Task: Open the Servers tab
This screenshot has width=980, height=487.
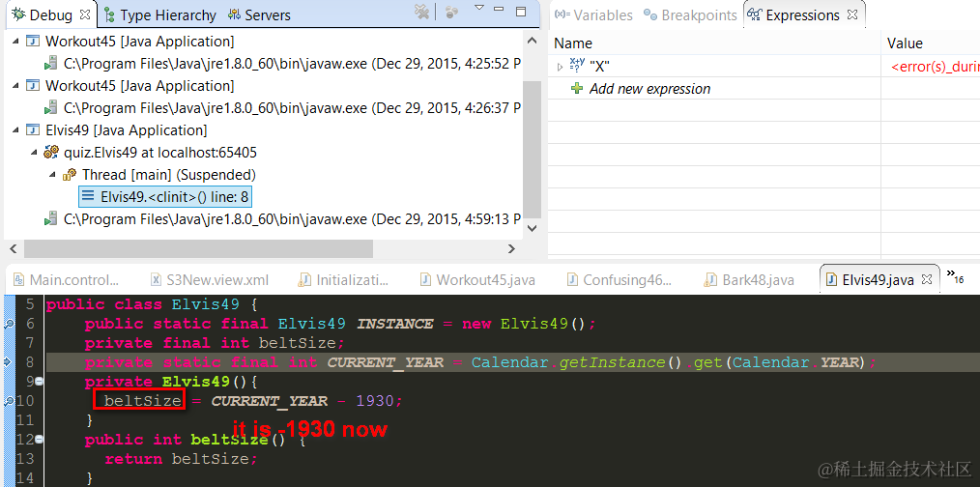Action: (259, 15)
